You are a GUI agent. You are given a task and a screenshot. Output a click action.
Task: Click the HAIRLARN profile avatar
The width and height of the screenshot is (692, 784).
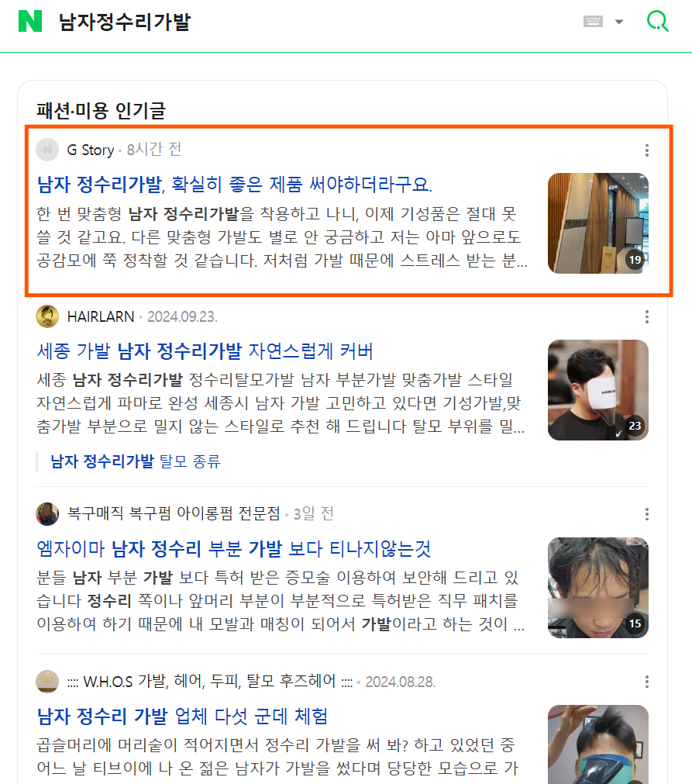tap(47, 316)
